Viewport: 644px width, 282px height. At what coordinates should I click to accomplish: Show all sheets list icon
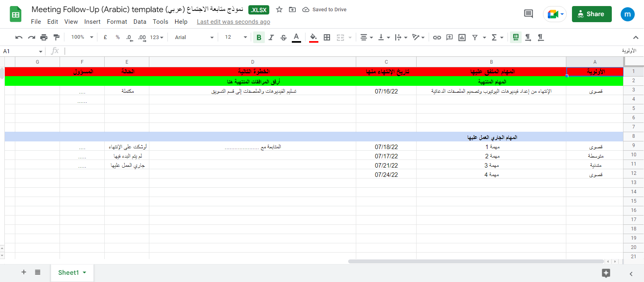tap(37, 272)
